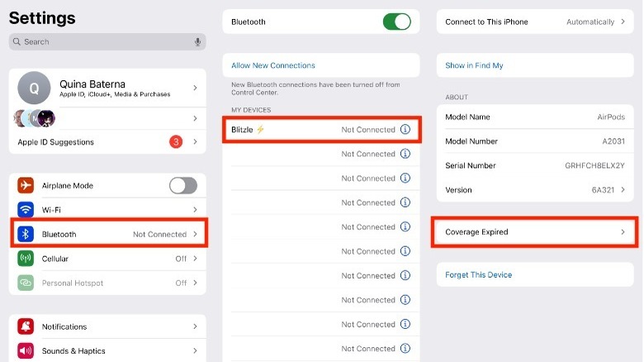
Task: Open Quina Baterna Apple ID profile
Action: pos(107,88)
